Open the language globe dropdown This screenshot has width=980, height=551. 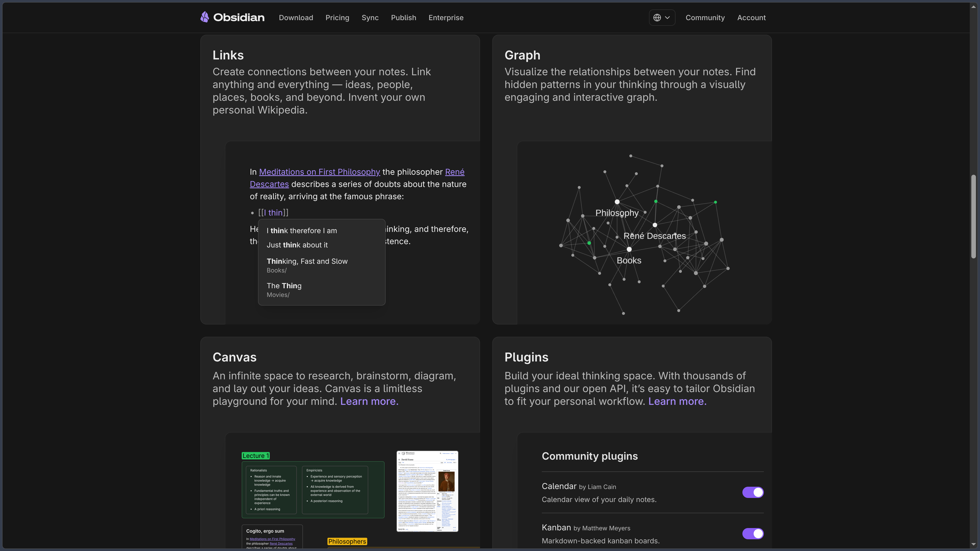662,18
